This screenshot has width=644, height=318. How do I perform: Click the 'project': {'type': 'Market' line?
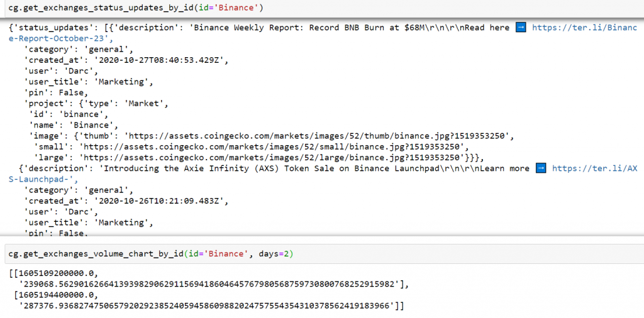pos(96,104)
